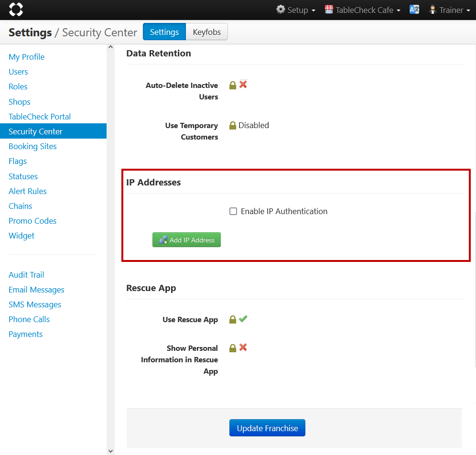The image size is (476, 455).
Task: Click lock icon beside Auto-Delete Inactive Users
Action: (x=233, y=85)
